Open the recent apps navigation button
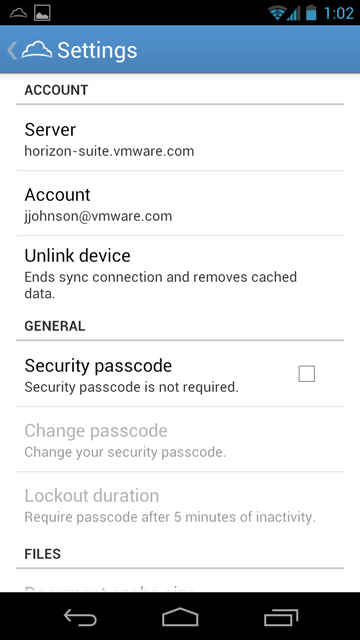Screen dimensions: 360x640 click(280, 617)
